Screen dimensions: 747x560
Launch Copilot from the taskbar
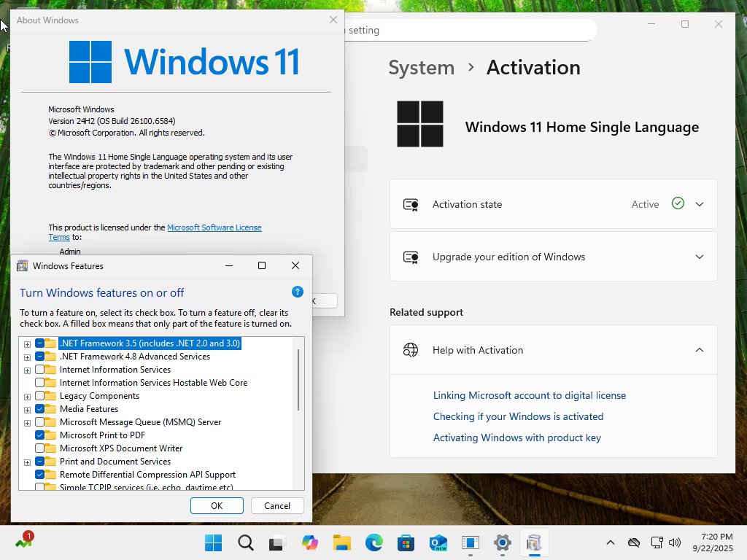point(309,542)
